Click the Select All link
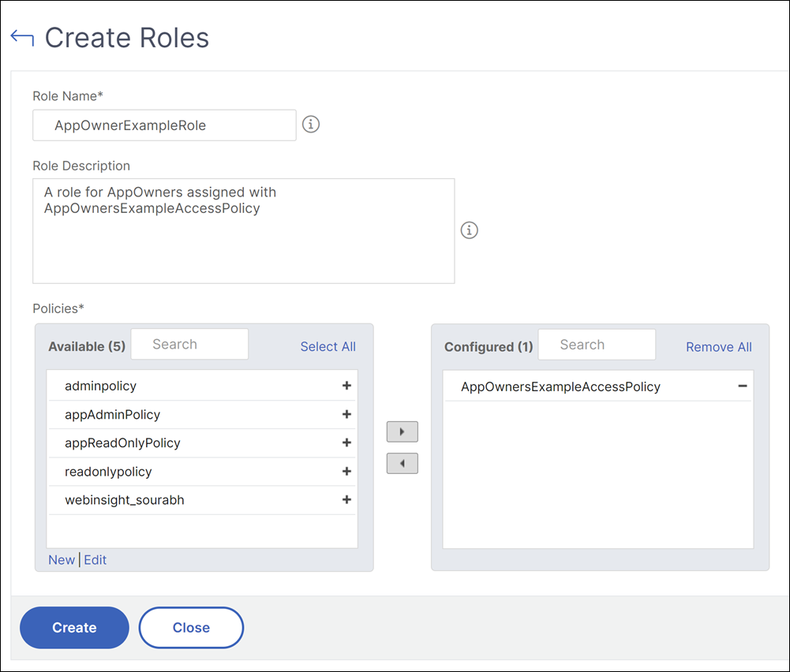Image resolution: width=790 pixels, height=672 pixels. (x=328, y=346)
